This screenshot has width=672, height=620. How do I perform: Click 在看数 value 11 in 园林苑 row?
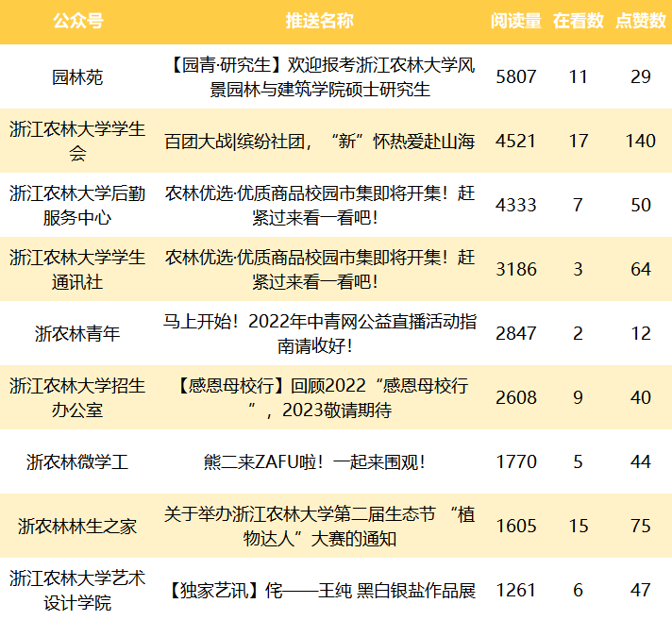(x=579, y=77)
